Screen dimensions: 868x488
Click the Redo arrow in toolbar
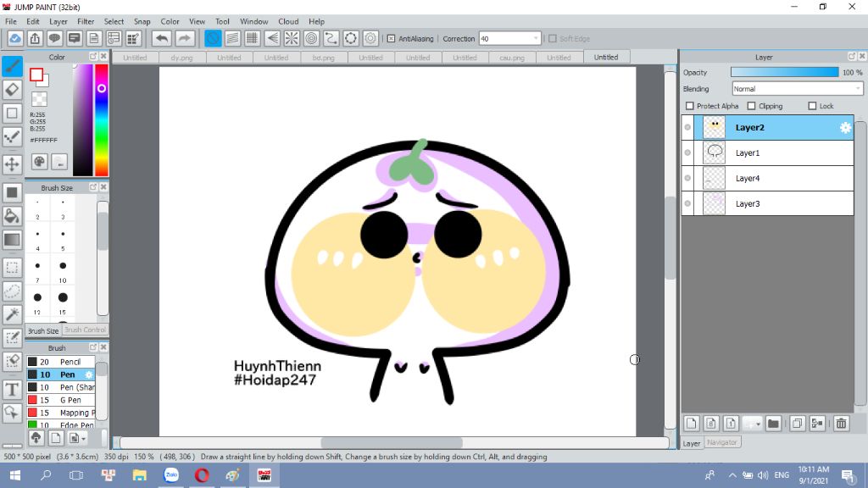point(185,38)
